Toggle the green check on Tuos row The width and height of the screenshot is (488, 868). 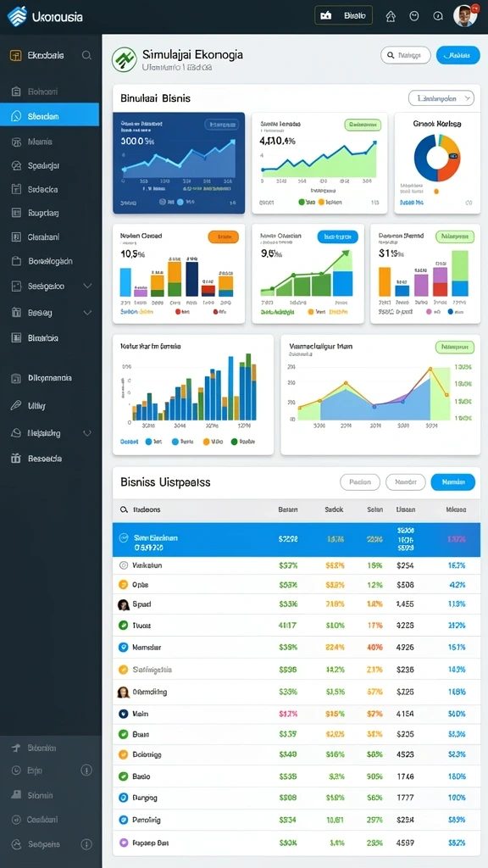pyautogui.click(x=124, y=625)
